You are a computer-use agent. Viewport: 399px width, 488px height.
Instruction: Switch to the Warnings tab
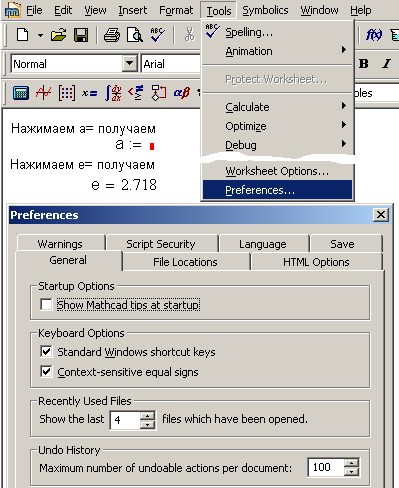coord(60,244)
